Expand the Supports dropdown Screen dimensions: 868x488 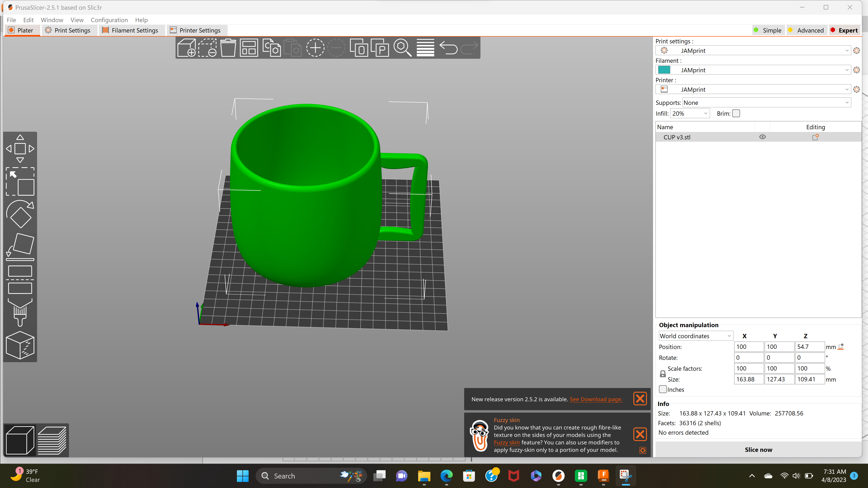point(767,103)
